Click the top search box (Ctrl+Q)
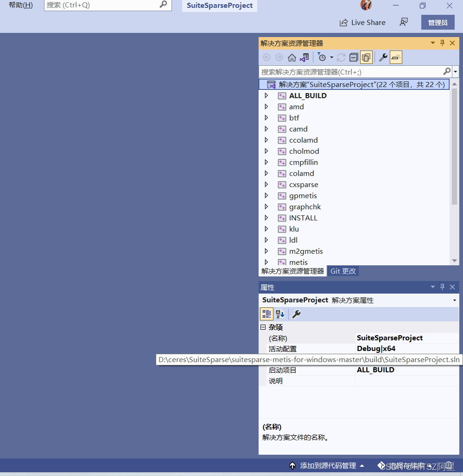Viewport: 463px width, 476px height. click(108, 5)
